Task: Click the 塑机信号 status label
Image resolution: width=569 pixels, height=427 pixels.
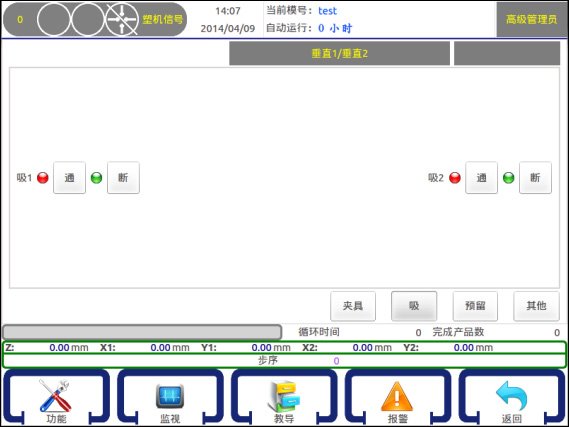Action: 163,19
